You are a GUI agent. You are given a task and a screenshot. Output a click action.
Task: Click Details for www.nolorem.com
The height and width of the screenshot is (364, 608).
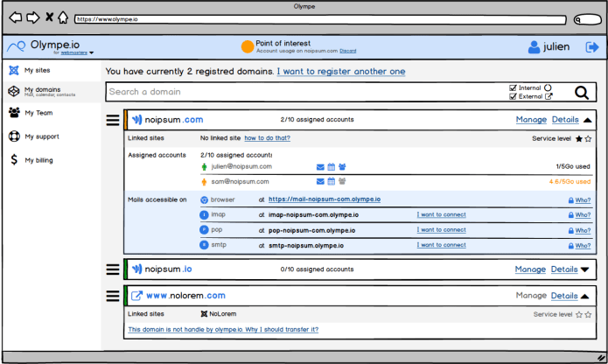pos(564,296)
